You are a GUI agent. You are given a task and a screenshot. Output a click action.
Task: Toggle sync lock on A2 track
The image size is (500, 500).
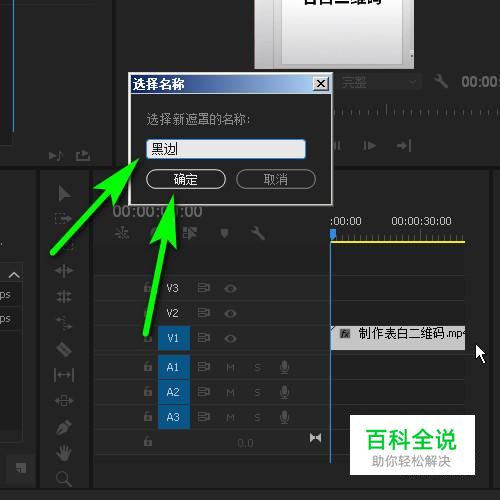pyautogui.click(x=203, y=392)
